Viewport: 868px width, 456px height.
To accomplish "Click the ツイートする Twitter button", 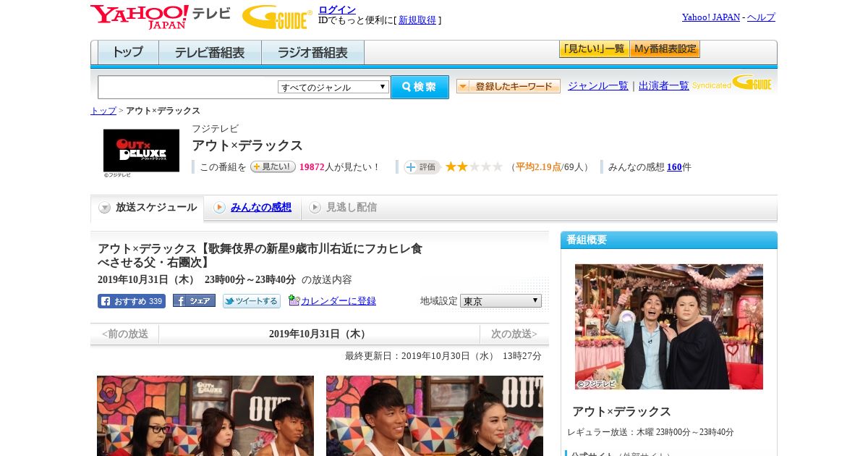I will tap(252, 301).
